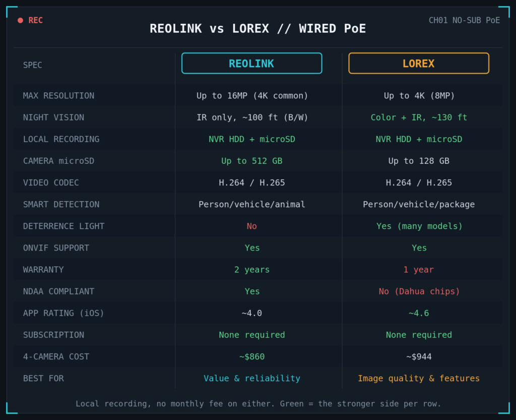Click Lorex's 'None required' cell
Viewport: 516px width, 420px height.
tap(419, 335)
